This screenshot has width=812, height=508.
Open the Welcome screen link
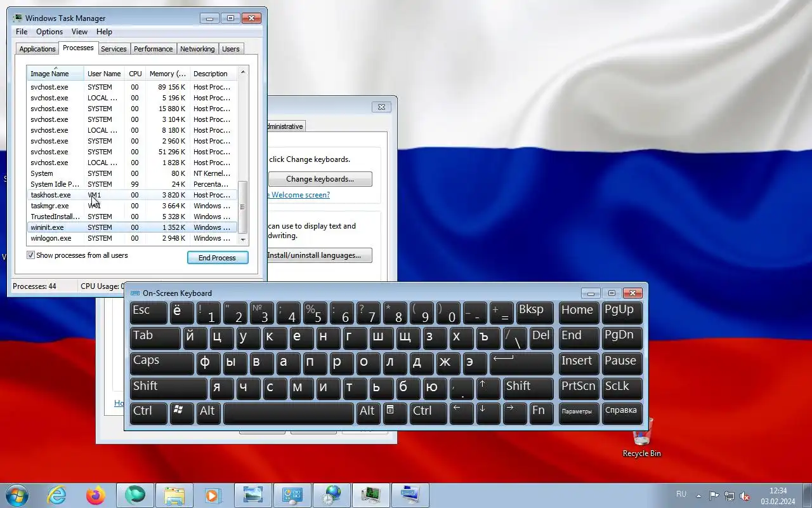click(x=298, y=195)
